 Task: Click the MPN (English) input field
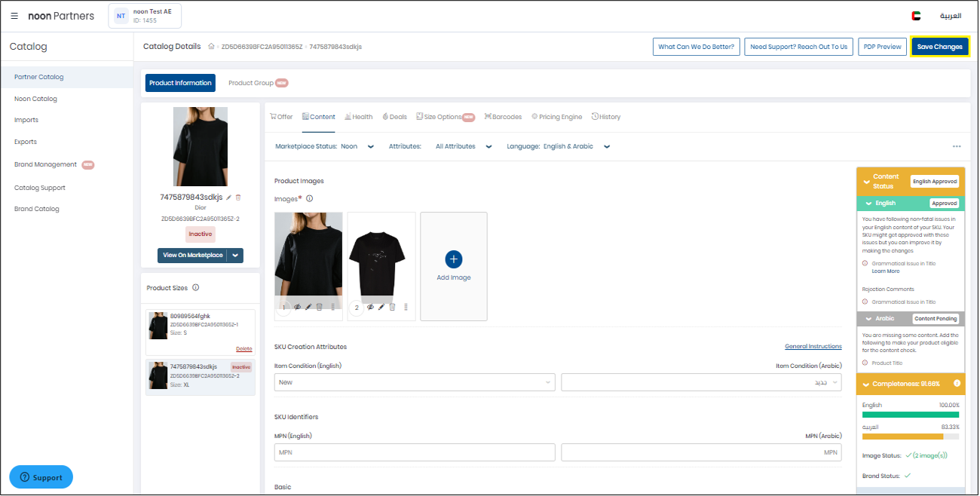point(415,452)
